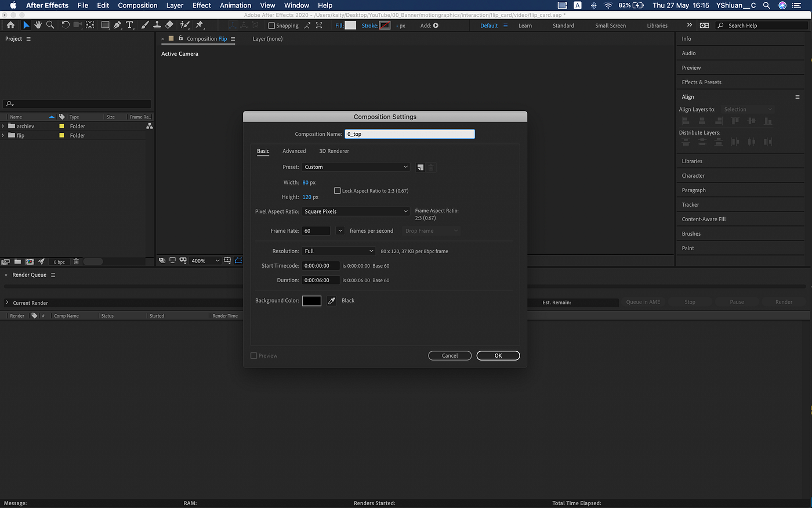Click OK in Composition Settings
812x508 pixels.
(498, 356)
